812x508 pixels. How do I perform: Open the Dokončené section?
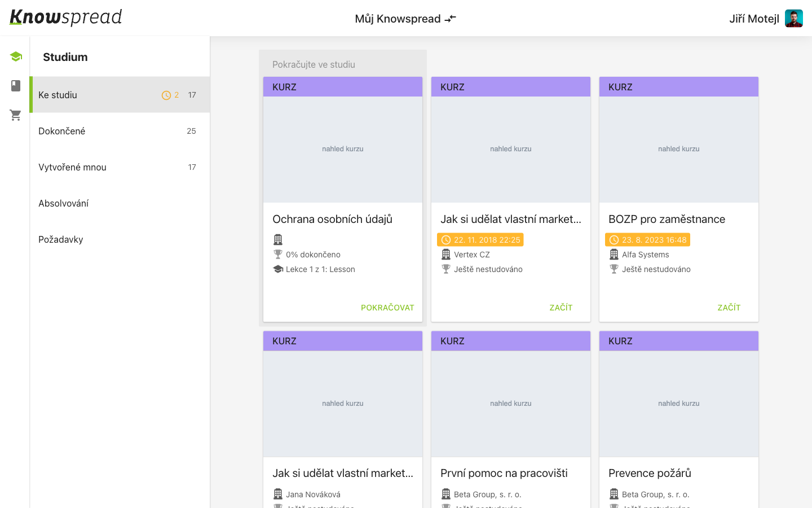coord(120,131)
